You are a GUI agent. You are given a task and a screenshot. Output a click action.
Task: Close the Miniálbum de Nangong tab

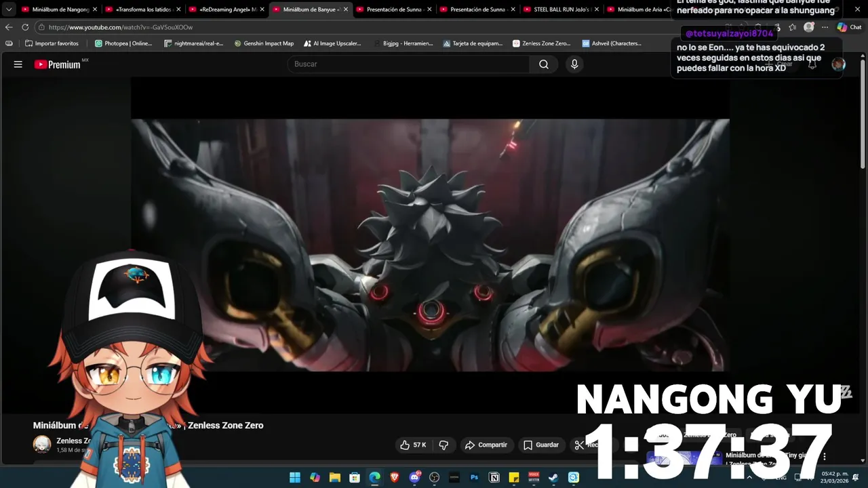(x=95, y=9)
